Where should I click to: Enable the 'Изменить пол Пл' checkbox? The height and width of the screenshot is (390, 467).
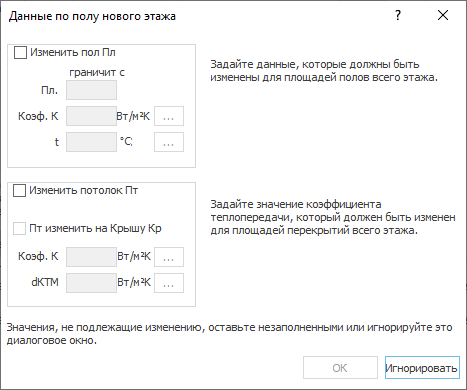[20, 53]
